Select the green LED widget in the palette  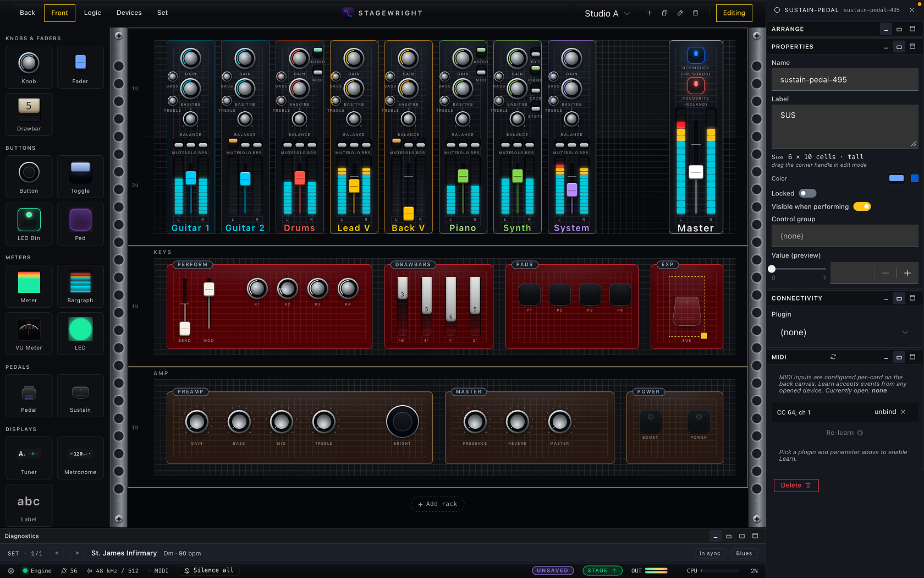click(x=80, y=334)
